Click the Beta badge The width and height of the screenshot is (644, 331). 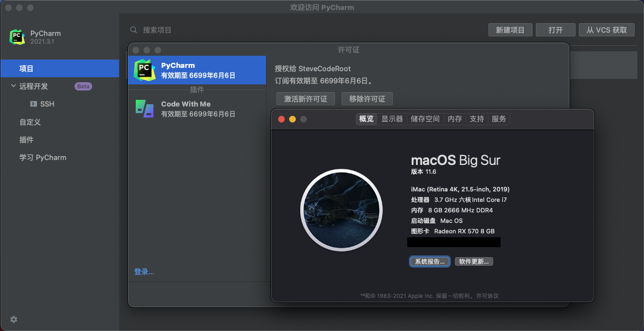83,86
